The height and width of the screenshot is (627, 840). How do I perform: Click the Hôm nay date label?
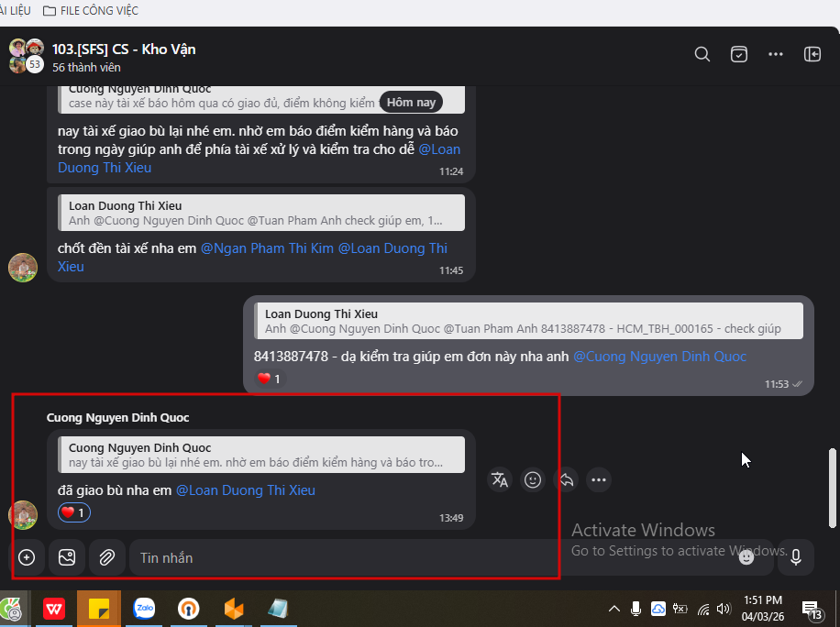coord(411,103)
